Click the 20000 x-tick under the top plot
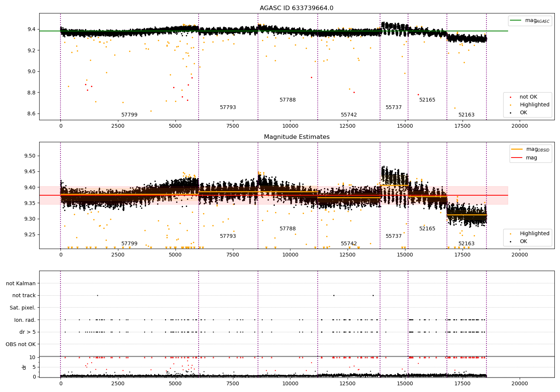 (520, 126)
